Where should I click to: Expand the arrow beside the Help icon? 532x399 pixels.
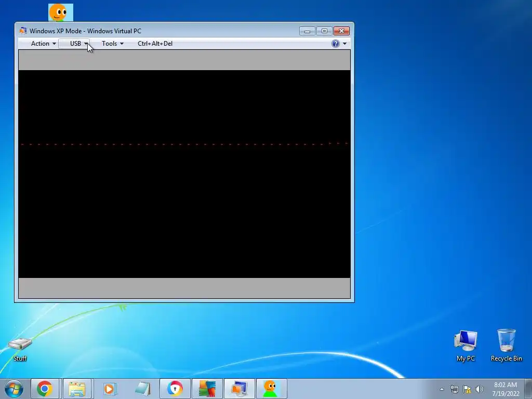(x=345, y=44)
